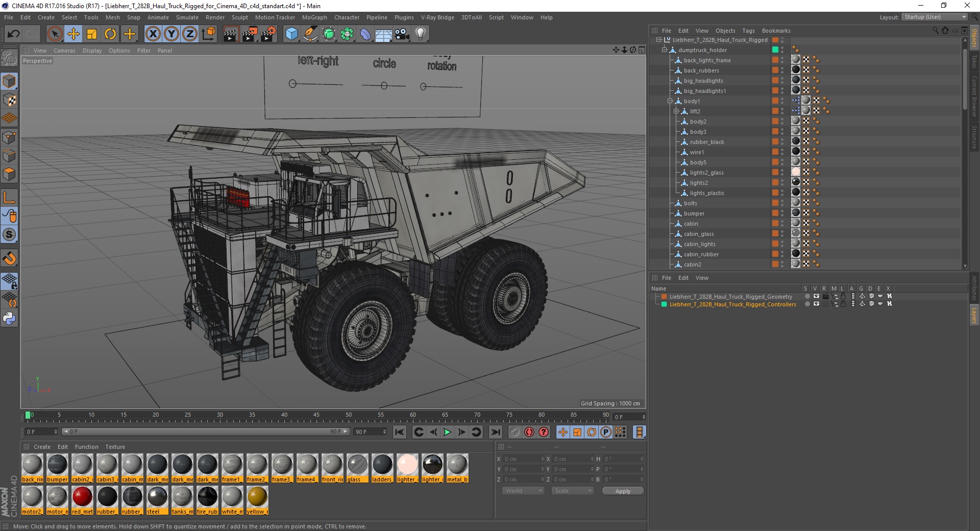This screenshot has height=531, width=980.
Task: Toggle X axis lock
Action: [x=153, y=34]
